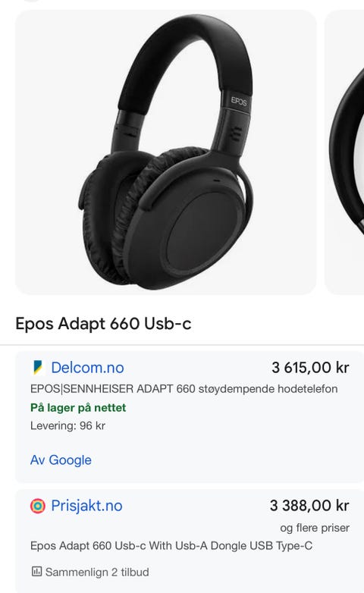
Task: Open the Delcom.no store link
Action: (87, 368)
